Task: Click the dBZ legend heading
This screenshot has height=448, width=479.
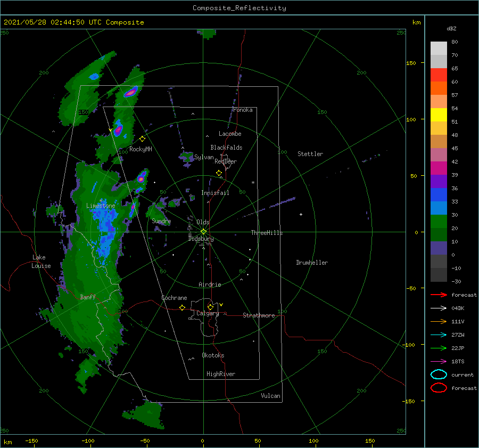Action: (451, 29)
